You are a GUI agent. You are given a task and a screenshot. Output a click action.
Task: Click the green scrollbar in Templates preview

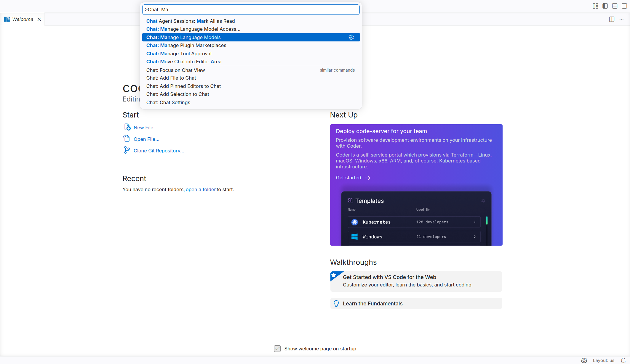coord(487,220)
